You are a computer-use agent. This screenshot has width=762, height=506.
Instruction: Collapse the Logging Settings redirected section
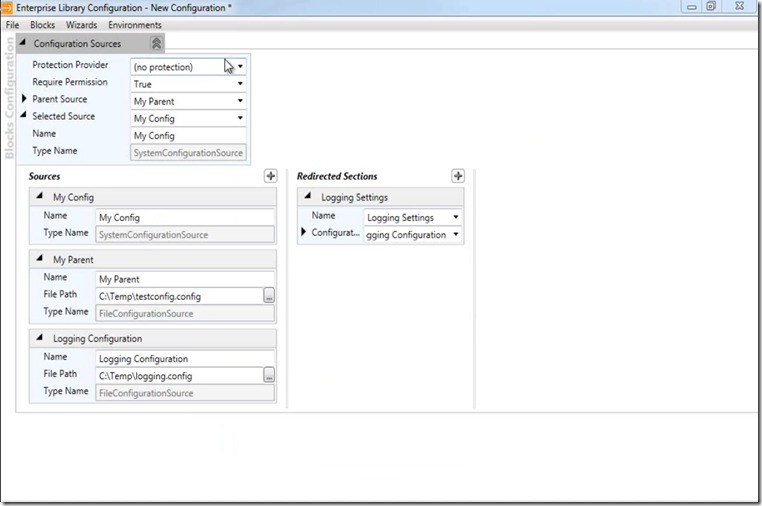(308, 196)
